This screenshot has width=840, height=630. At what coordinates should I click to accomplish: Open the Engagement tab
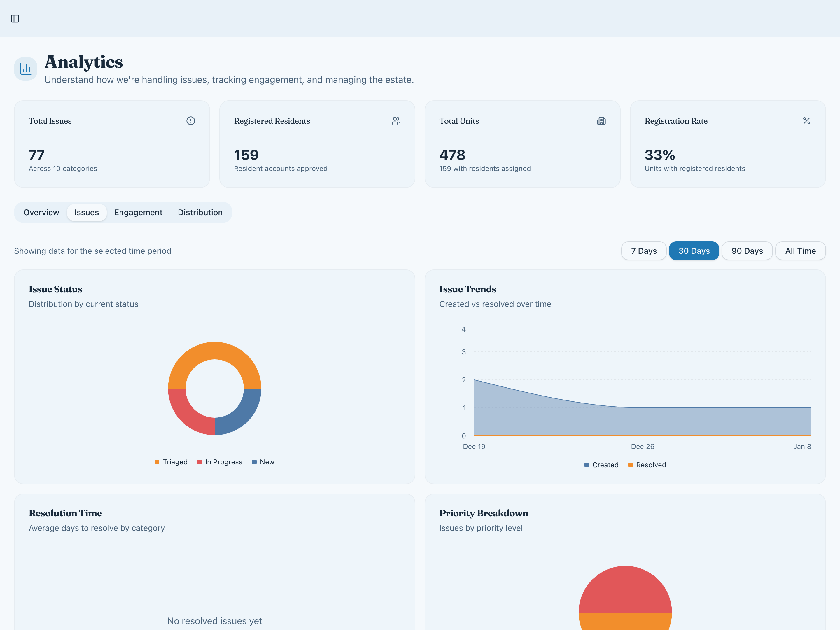(138, 212)
